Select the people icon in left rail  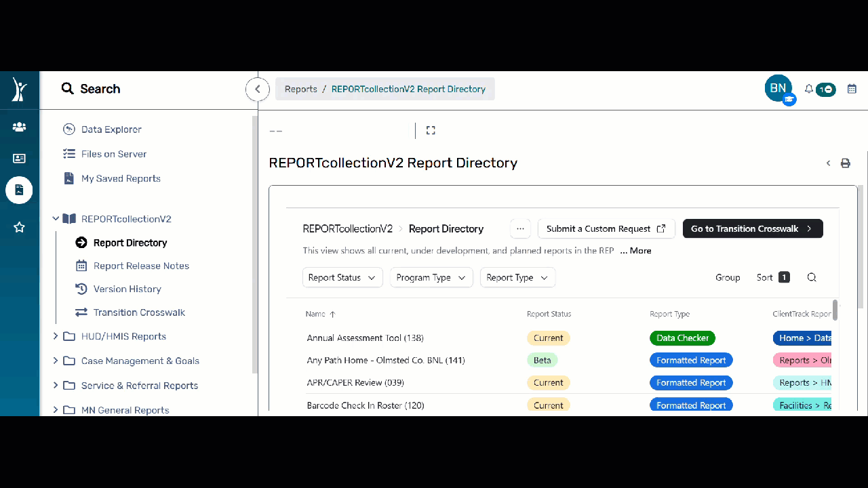click(19, 127)
